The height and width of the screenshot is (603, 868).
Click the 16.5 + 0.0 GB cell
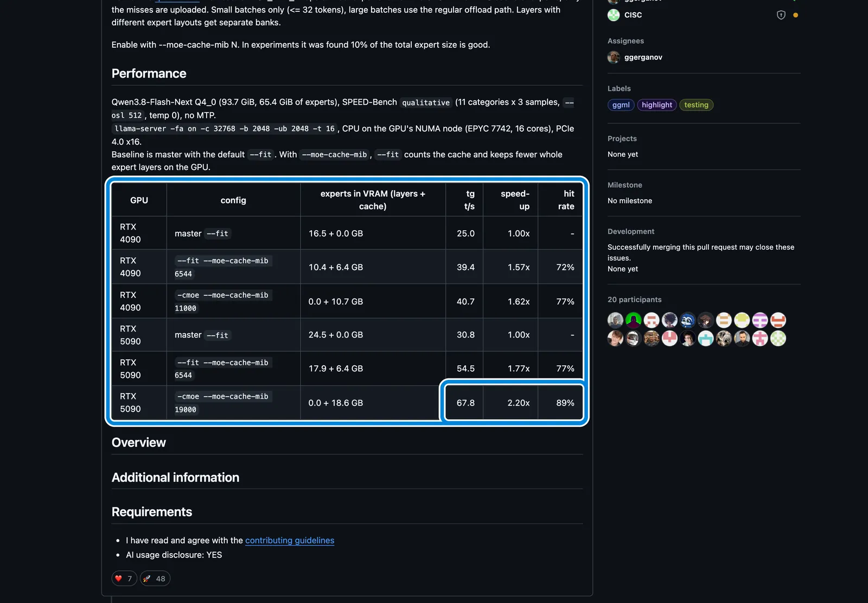(373, 233)
